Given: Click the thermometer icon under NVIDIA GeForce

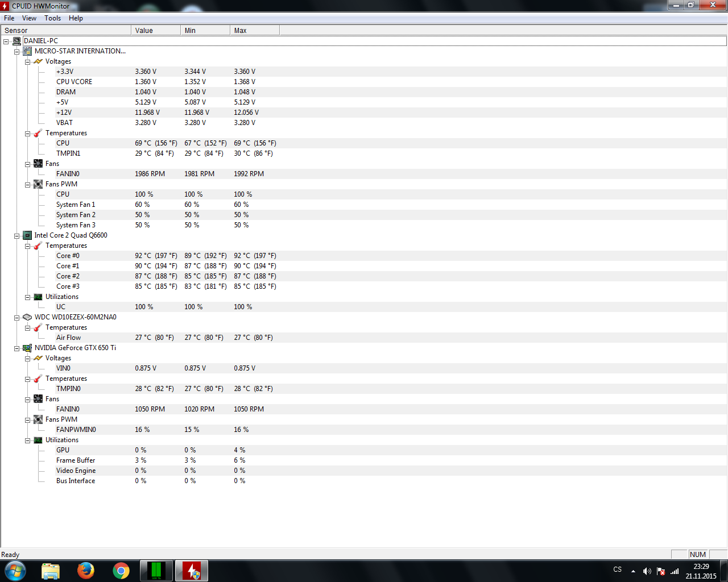Looking at the screenshot, I should (38, 379).
